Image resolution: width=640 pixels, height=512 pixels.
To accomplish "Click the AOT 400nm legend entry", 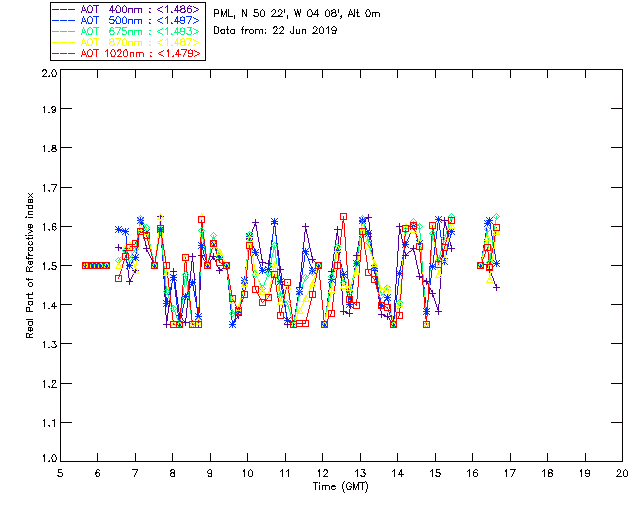I will [x=127, y=9].
